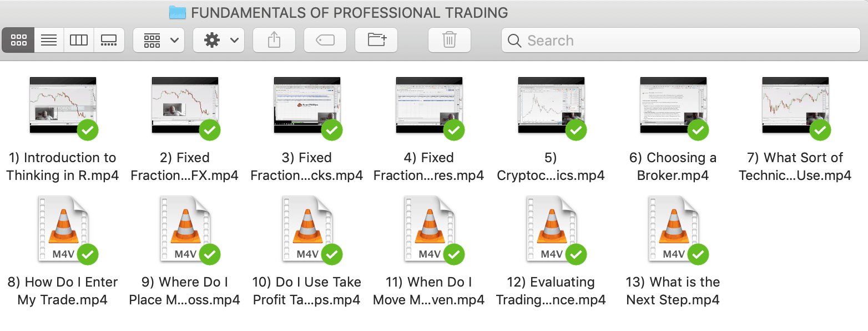Click the blue folder icon in title bar
The height and width of the screenshot is (331, 868).
[x=178, y=12]
